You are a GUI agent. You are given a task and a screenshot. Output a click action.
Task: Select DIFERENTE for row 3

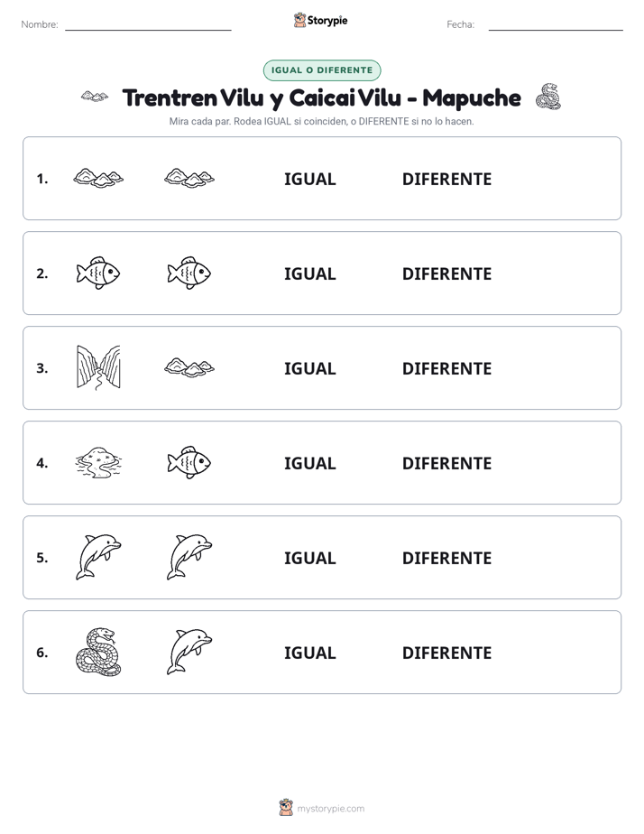pos(446,368)
